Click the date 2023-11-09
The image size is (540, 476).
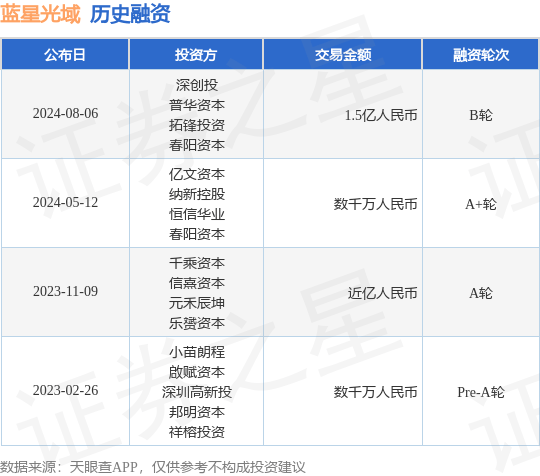pos(65,291)
